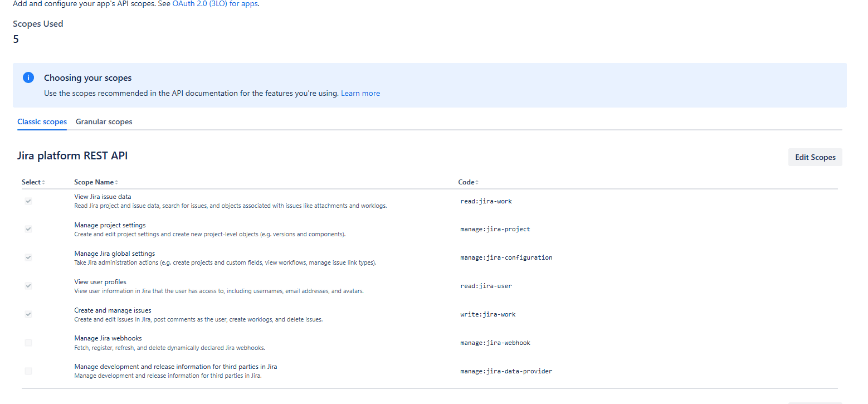868x404 pixels.
Task: Enable the Manage Jira webhooks scope
Action: (28, 342)
